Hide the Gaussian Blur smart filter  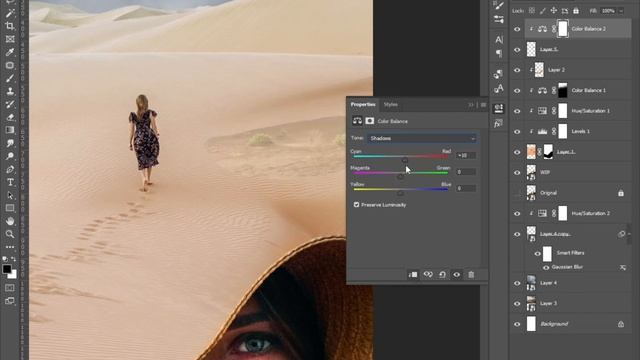546,267
